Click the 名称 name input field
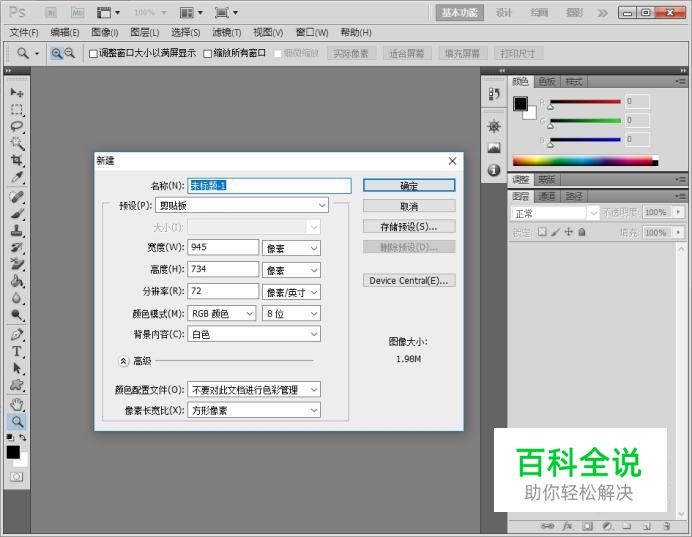 coord(269,185)
